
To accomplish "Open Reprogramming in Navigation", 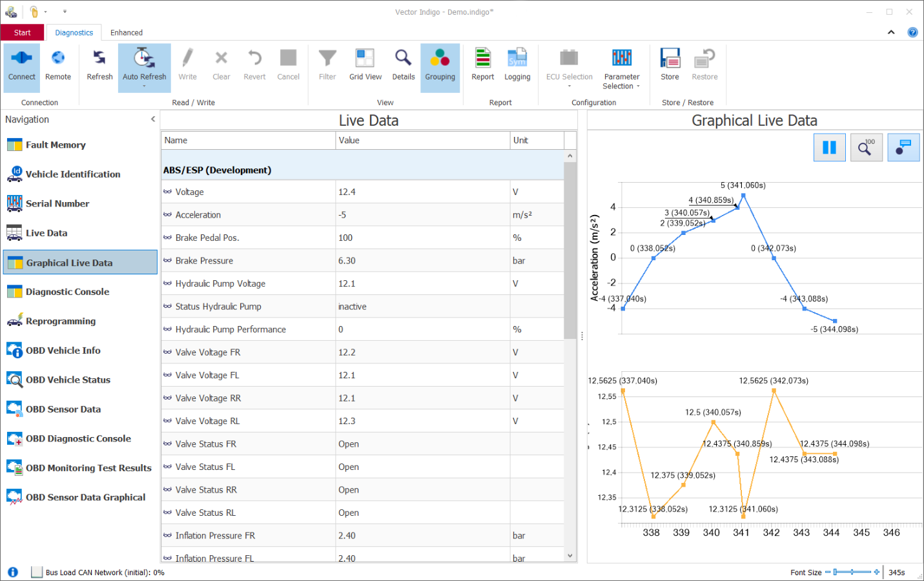I will [80, 321].
